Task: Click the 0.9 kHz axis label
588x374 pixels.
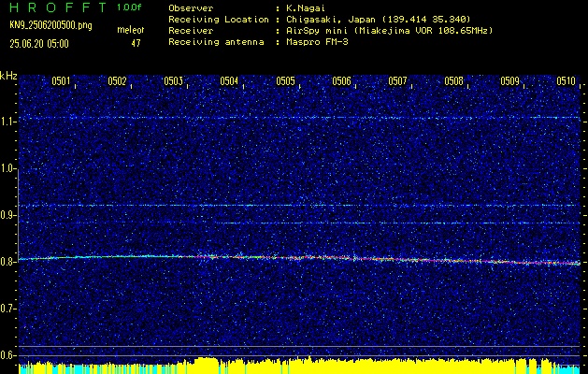Action: 7,215
